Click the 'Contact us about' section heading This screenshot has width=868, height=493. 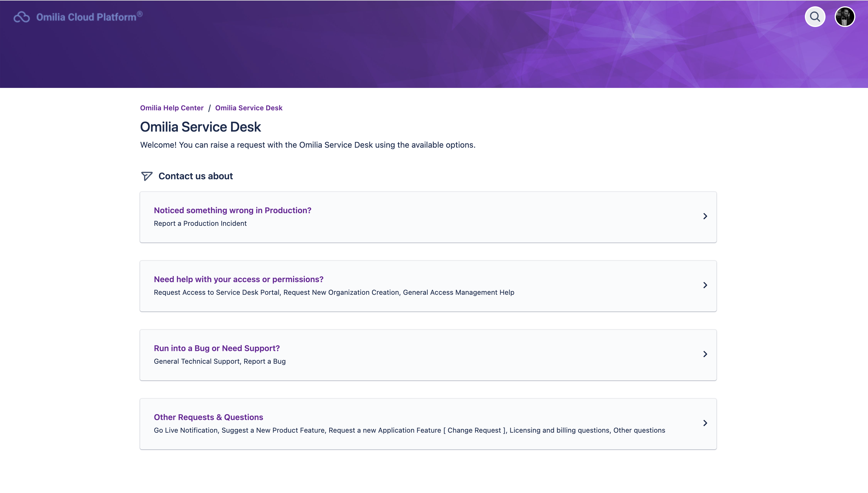[x=195, y=176]
